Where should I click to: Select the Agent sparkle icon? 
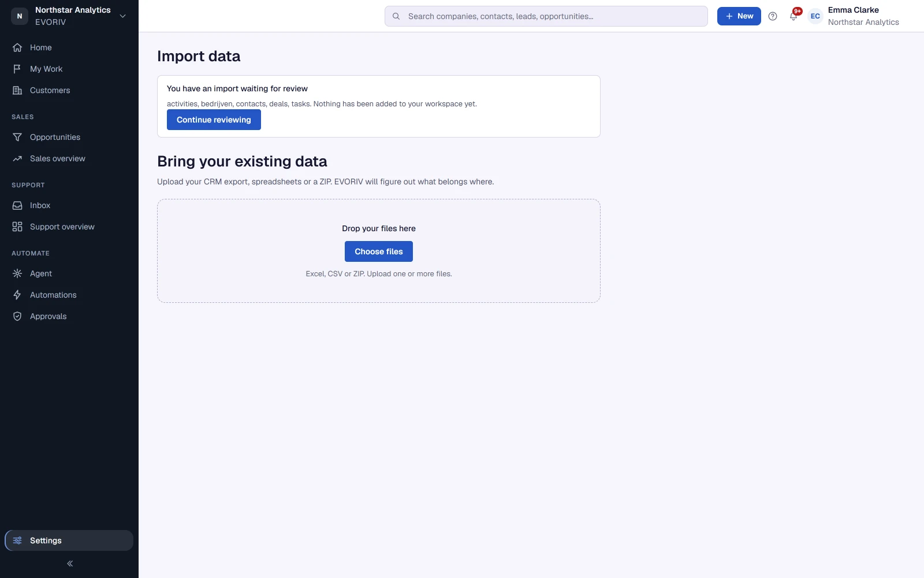[17, 273]
